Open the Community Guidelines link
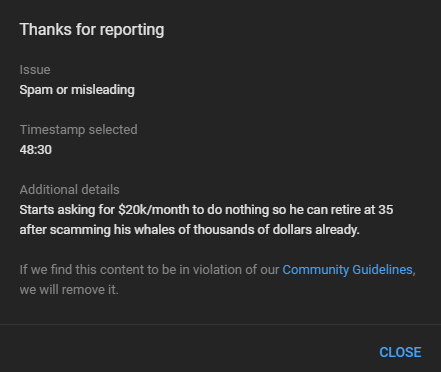The width and height of the screenshot is (441, 372). 347,270
